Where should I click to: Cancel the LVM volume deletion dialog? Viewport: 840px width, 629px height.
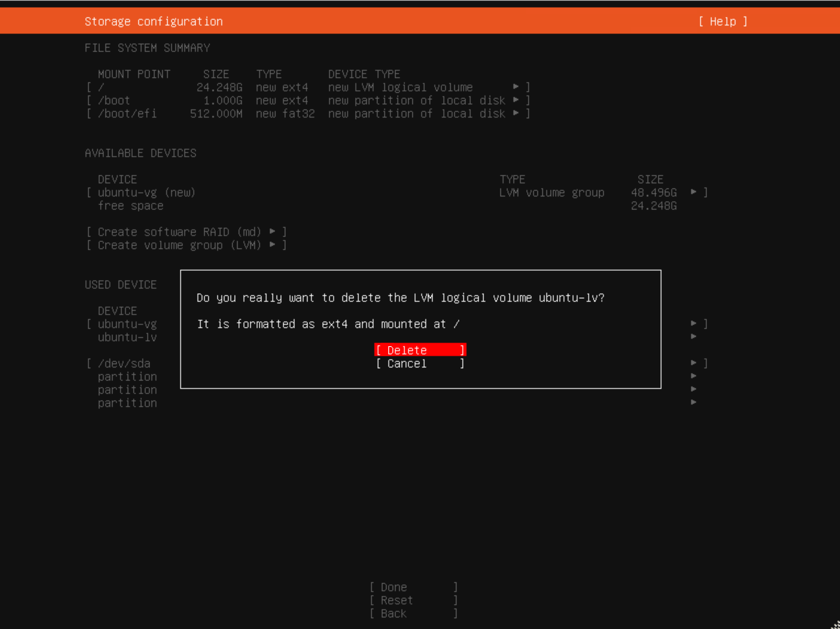pos(420,363)
